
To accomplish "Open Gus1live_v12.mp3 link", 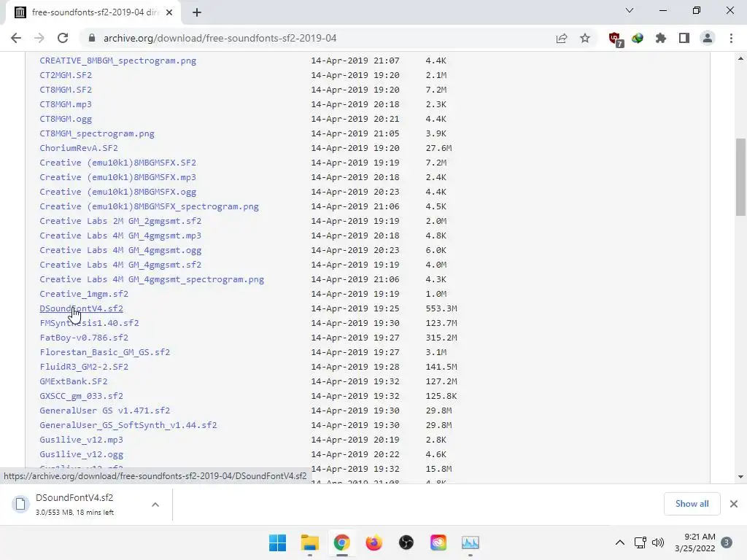I will pos(82,440).
